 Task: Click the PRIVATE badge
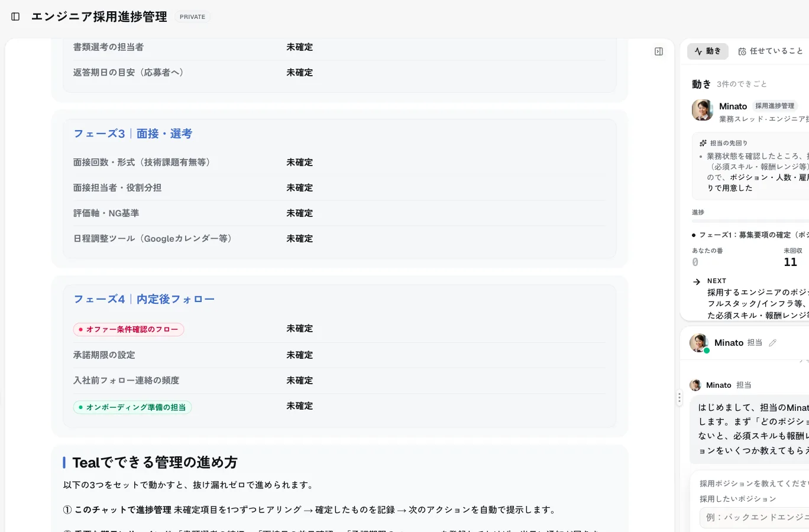coord(192,17)
